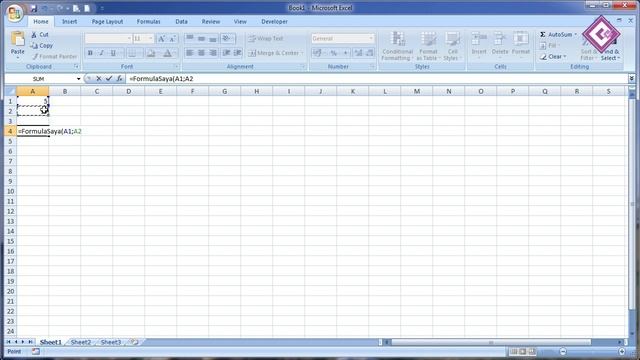Toggle Underline formatting
Screen dimensions: 640x360
coord(113,53)
